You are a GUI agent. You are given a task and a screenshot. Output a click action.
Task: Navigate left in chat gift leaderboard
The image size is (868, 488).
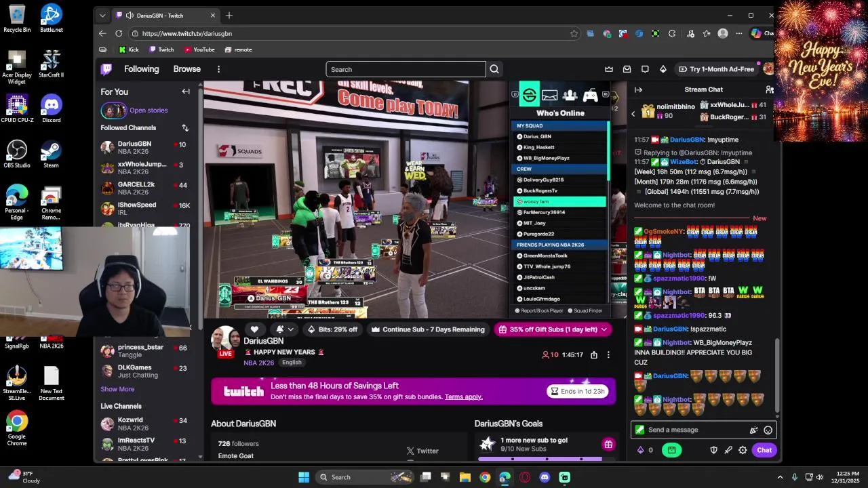tap(633, 114)
